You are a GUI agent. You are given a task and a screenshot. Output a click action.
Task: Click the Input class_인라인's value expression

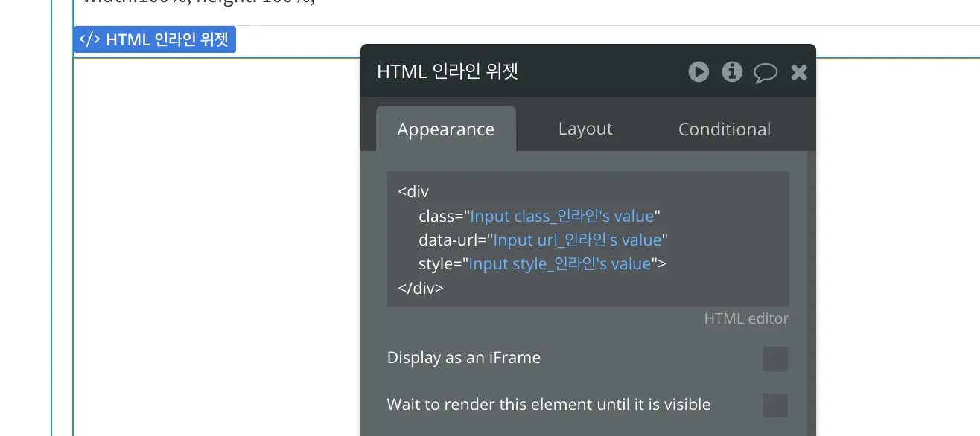[562, 217]
